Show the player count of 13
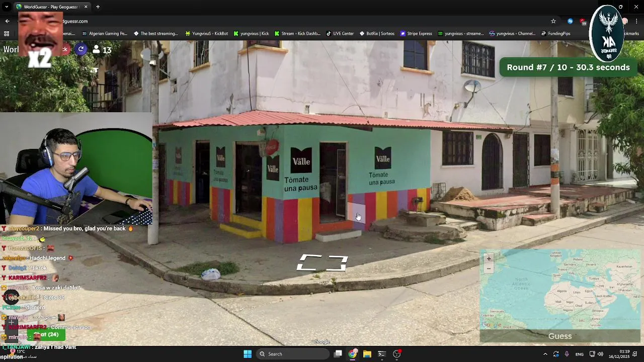 102,50
